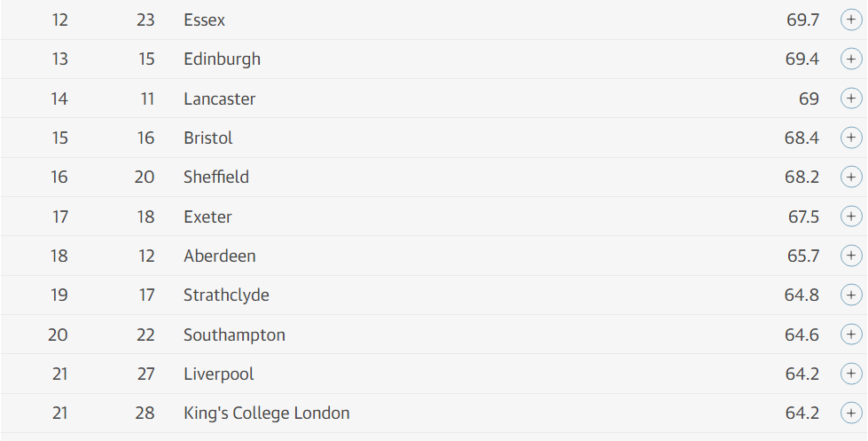Click plus icon for King's College London

851,413
